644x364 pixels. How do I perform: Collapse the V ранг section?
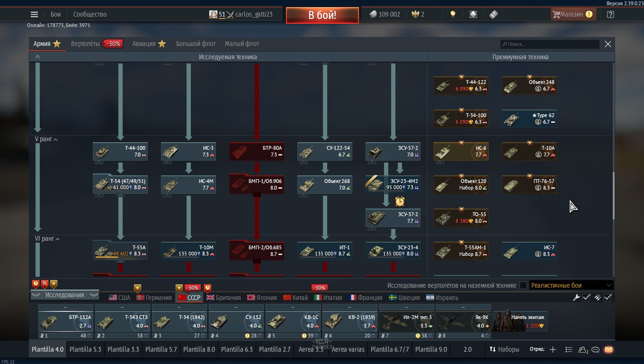tap(46, 139)
